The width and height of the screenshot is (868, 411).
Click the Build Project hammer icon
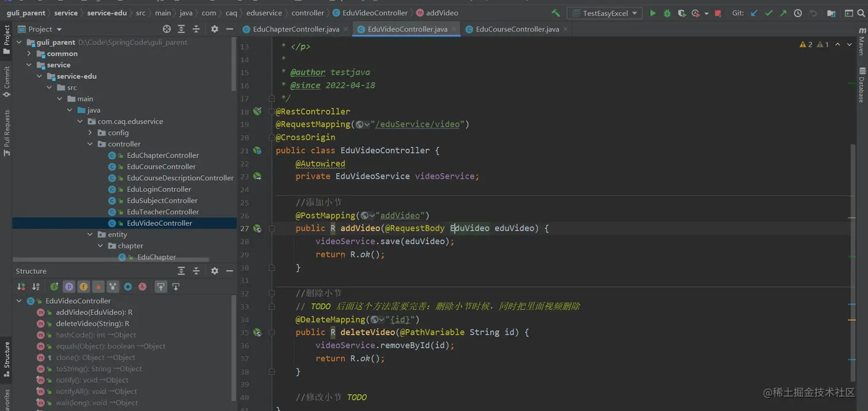(x=555, y=13)
